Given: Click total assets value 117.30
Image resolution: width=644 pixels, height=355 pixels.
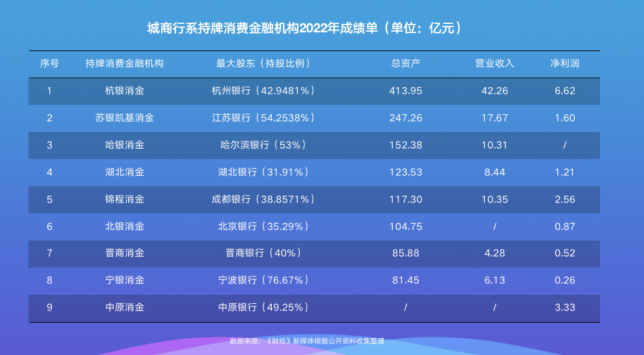Looking at the screenshot, I should pyautogui.click(x=405, y=199).
